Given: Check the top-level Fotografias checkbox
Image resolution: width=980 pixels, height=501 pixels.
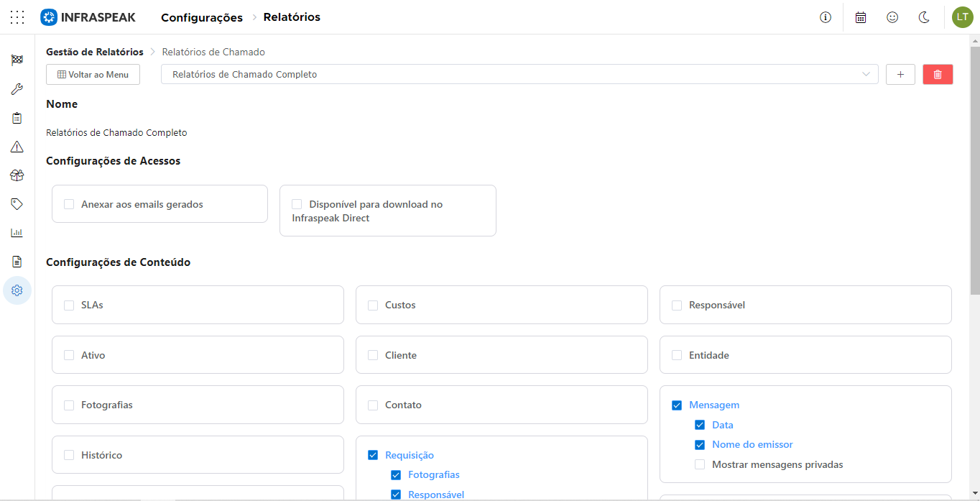Looking at the screenshot, I should click(x=69, y=405).
